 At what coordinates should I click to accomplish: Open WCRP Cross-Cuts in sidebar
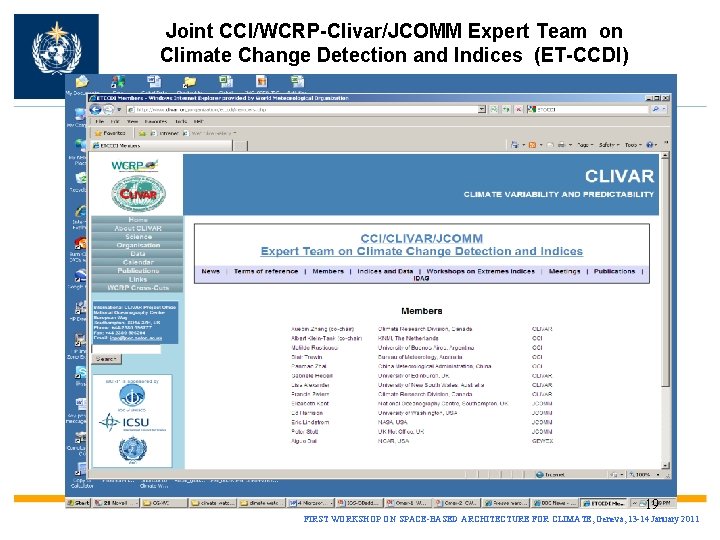137,288
